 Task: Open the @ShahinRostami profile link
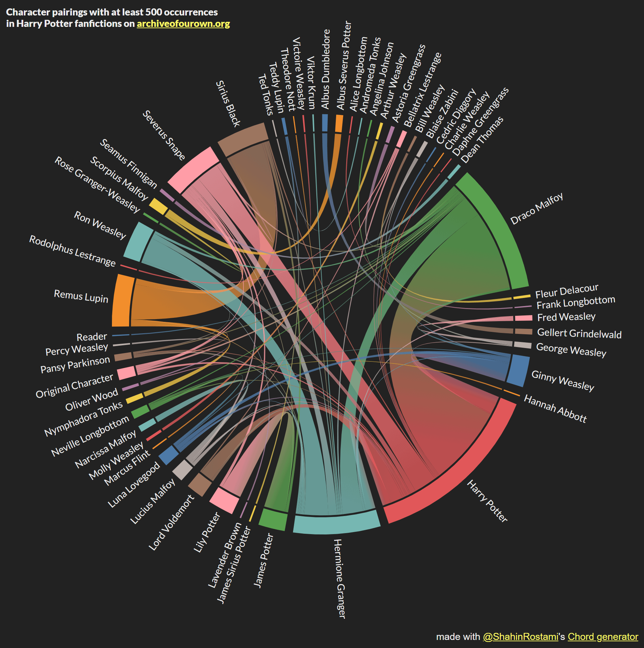pos(521,637)
